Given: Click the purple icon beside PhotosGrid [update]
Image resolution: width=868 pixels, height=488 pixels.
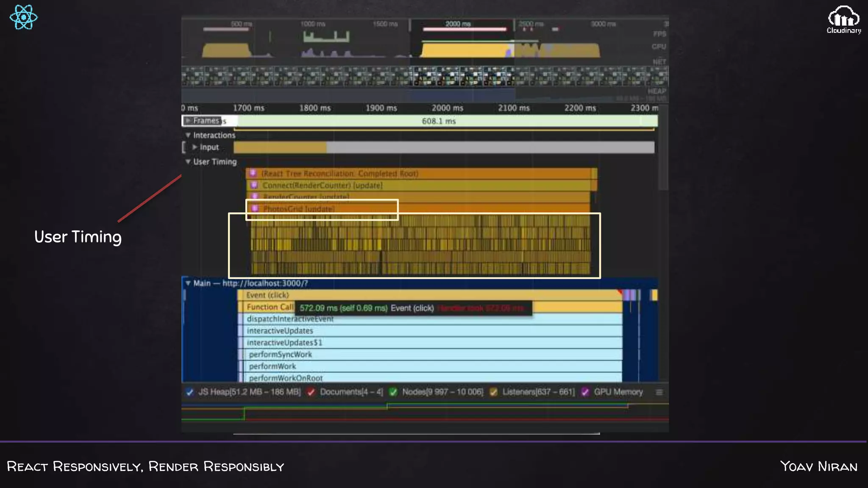Looking at the screenshot, I should [x=255, y=208].
